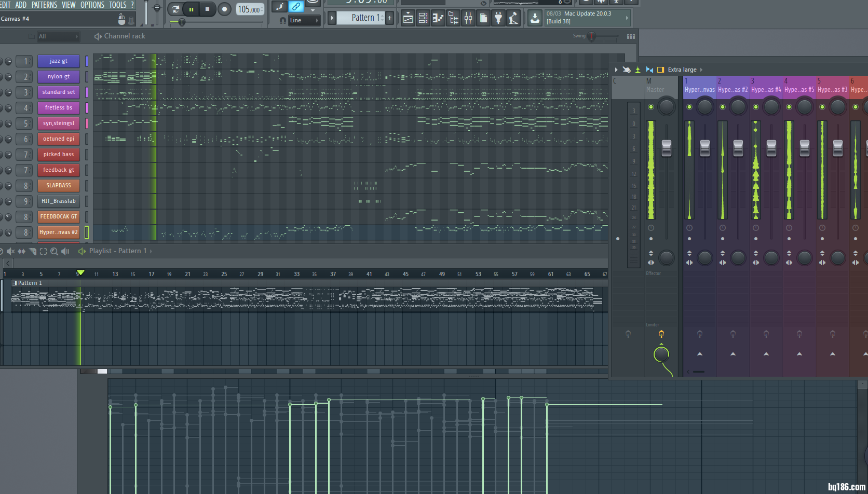Toggle song/pattern mode button

[175, 9]
